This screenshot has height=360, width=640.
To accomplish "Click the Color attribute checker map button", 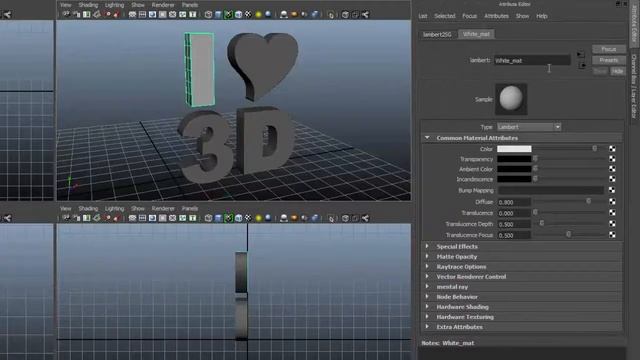I will coord(612,149).
